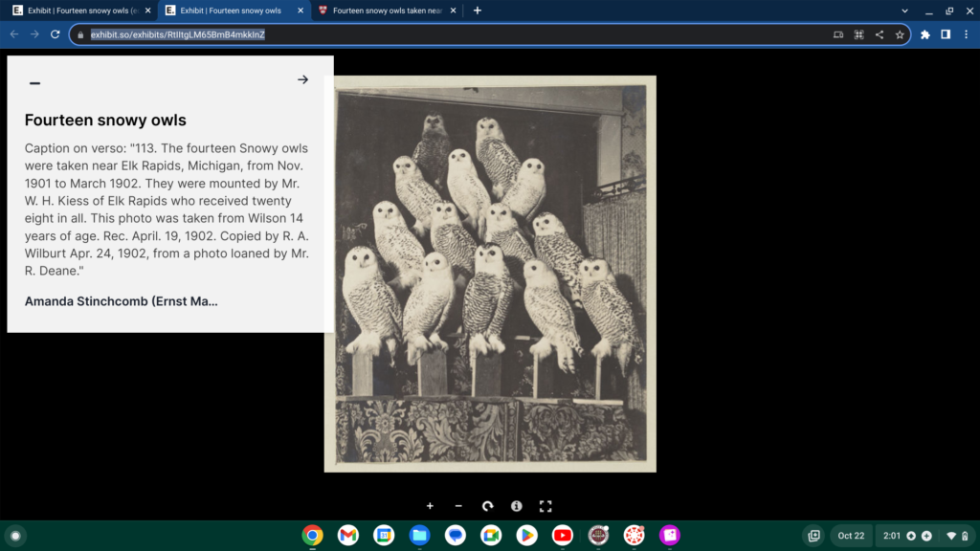
Task: Open Play Store from the shelf
Action: pyautogui.click(x=526, y=536)
